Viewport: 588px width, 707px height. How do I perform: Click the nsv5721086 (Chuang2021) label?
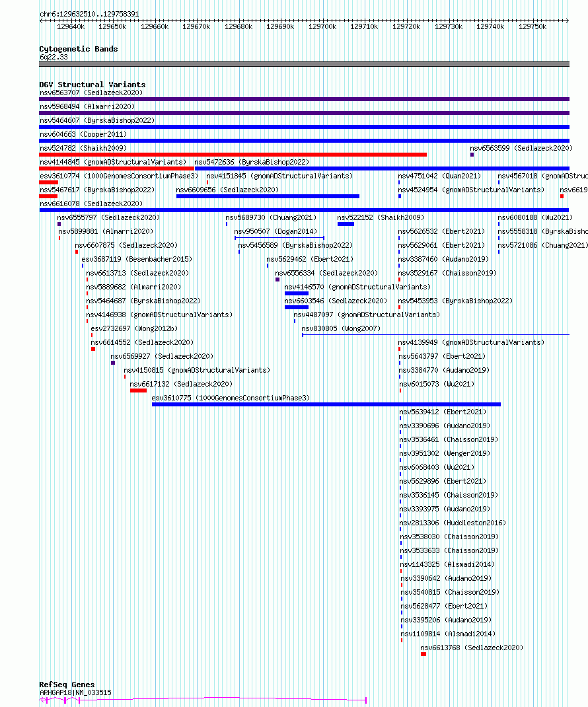[x=543, y=245]
